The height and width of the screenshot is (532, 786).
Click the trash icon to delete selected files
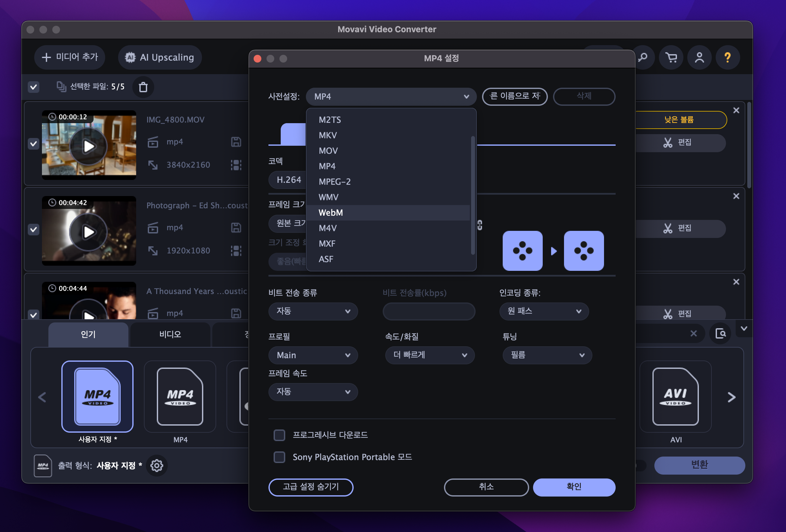[x=143, y=87]
